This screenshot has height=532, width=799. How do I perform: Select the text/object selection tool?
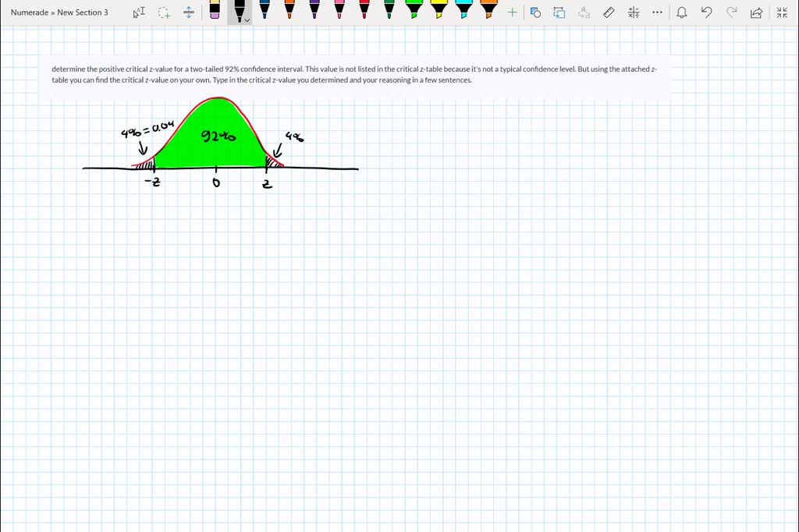click(x=139, y=12)
